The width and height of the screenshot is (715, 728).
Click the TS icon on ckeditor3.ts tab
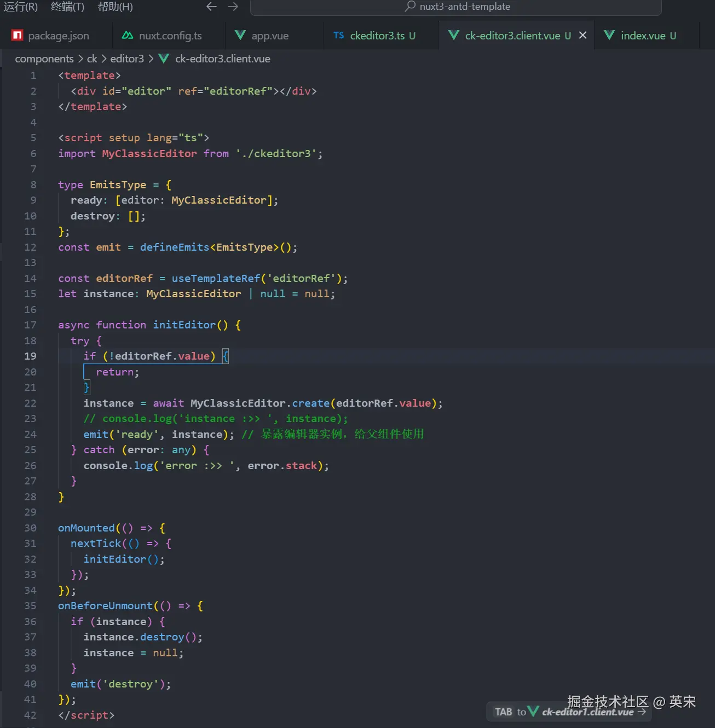coord(339,36)
